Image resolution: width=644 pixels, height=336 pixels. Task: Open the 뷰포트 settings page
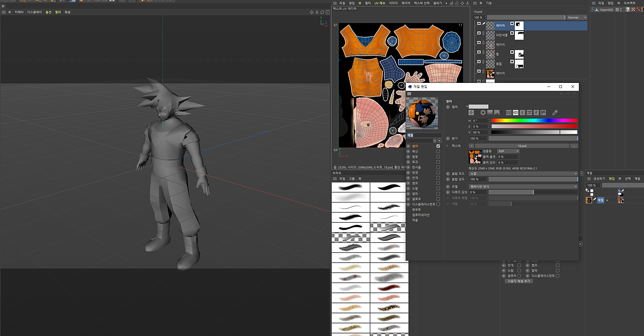tap(416, 210)
